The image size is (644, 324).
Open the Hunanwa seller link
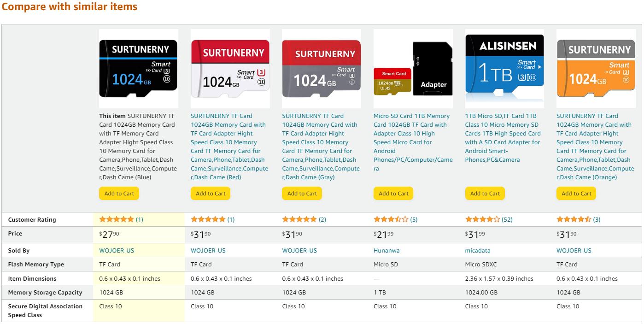(386, 250)
